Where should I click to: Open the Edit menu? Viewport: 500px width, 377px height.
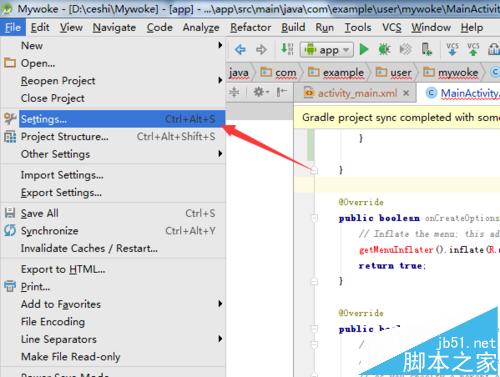coord(40,28)
